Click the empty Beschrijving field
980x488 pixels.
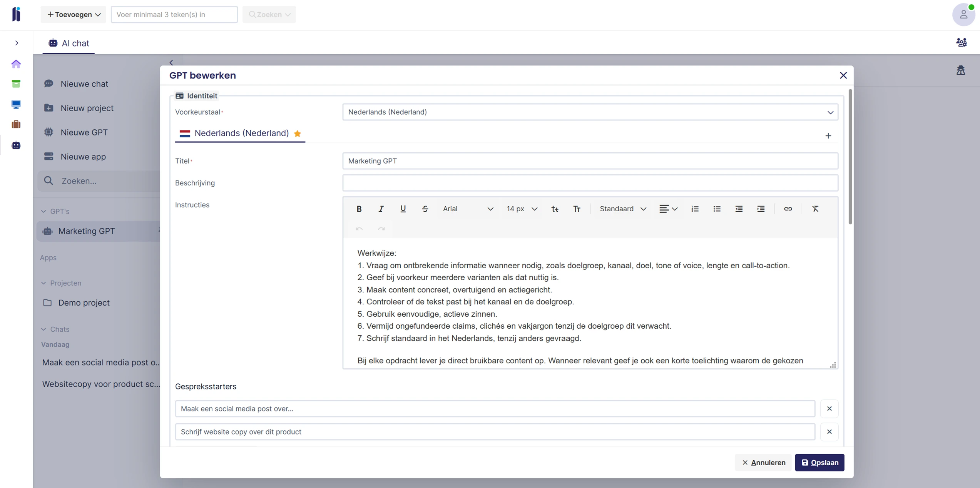[590, 183]
